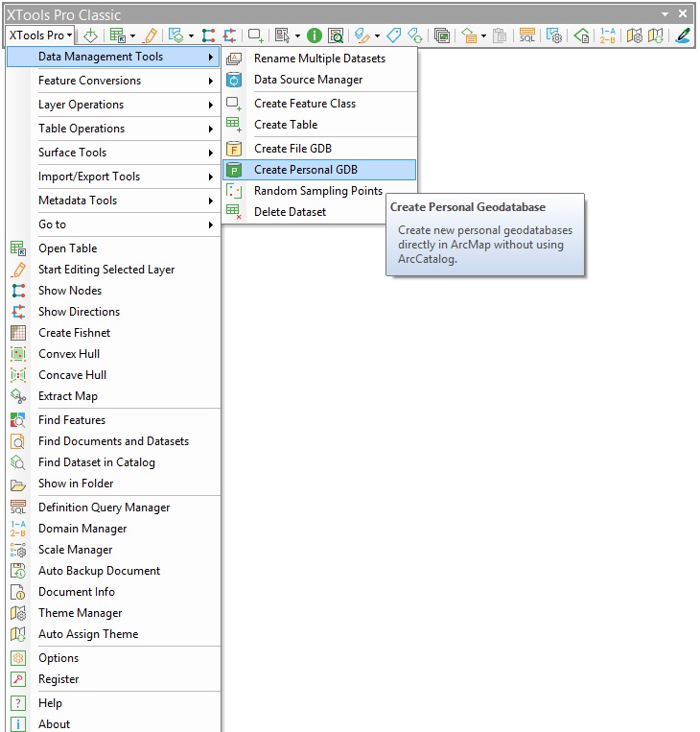Click the Random Sampling Points icon
The image size is (700, 732).
point(234,191)
